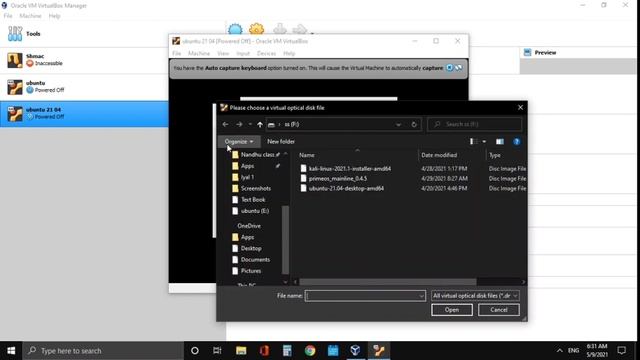
Task: Click the navigation pane vertical scrollbar
Action: click(x=285, y=239)
